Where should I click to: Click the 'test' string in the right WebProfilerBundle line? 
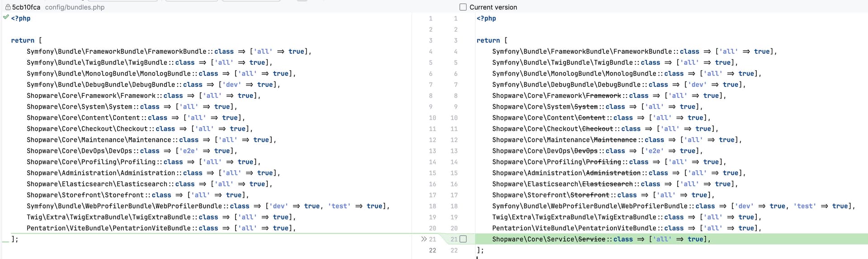click(805, 206)
